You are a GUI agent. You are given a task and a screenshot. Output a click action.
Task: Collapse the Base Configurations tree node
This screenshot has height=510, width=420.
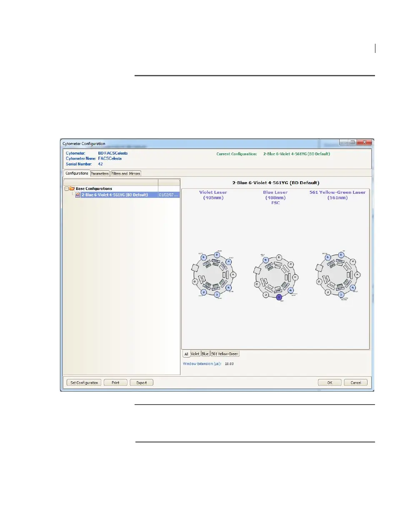pos(66,189)
